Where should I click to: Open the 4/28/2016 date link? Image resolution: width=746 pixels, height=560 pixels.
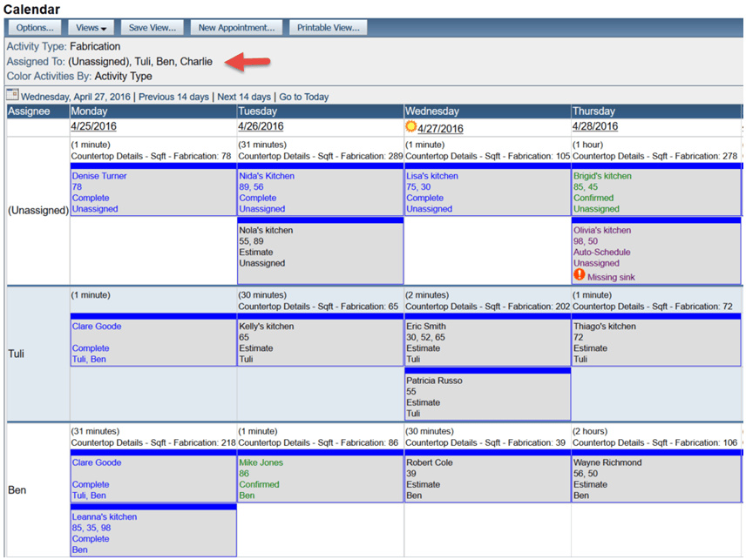point(595,126)
